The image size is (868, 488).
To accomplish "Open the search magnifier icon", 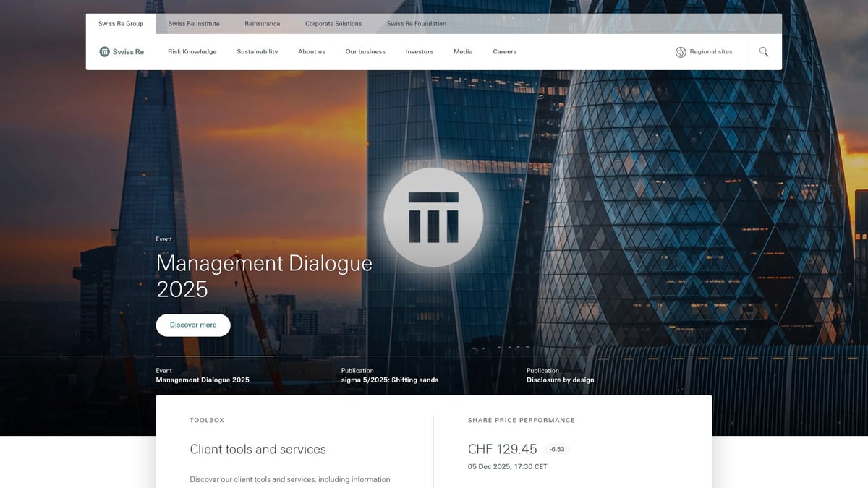I will pyautogui.click(x=764, y=52).
